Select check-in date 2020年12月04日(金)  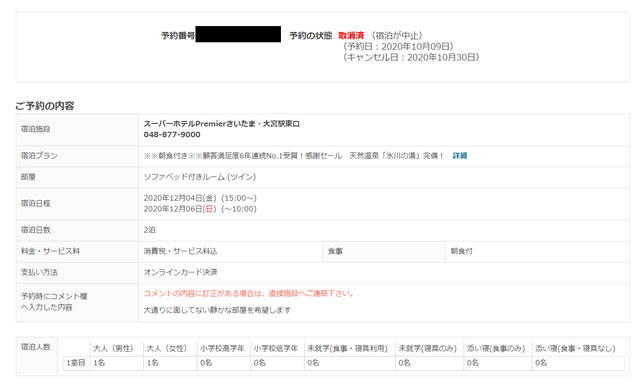pos(180,198)
